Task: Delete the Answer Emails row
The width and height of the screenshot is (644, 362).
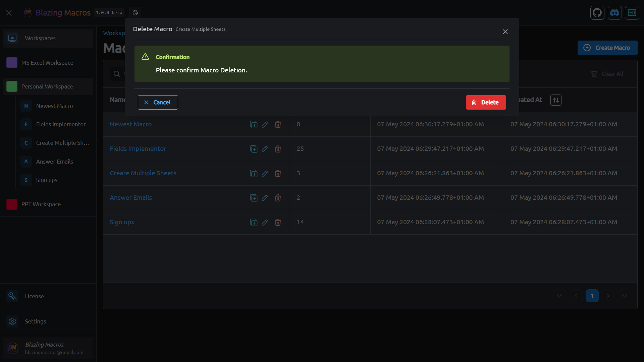Action: pyautogui.click(x=278, y=198)
